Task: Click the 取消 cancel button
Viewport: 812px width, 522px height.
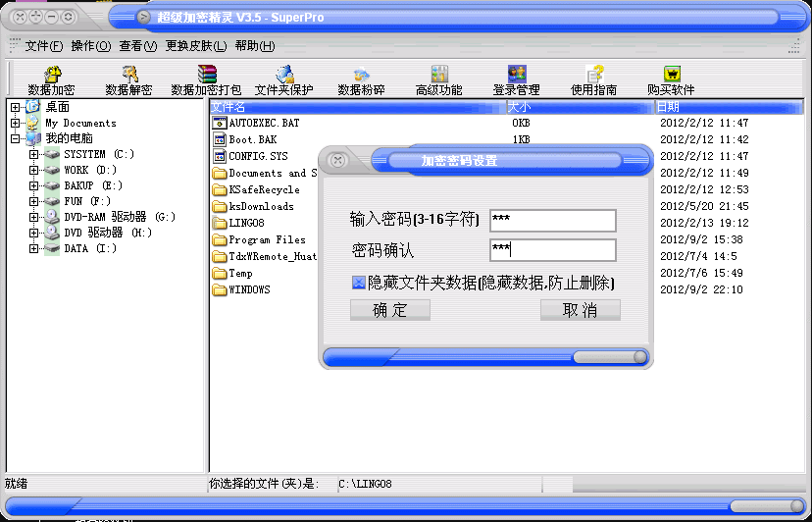Action: point(580,310)
